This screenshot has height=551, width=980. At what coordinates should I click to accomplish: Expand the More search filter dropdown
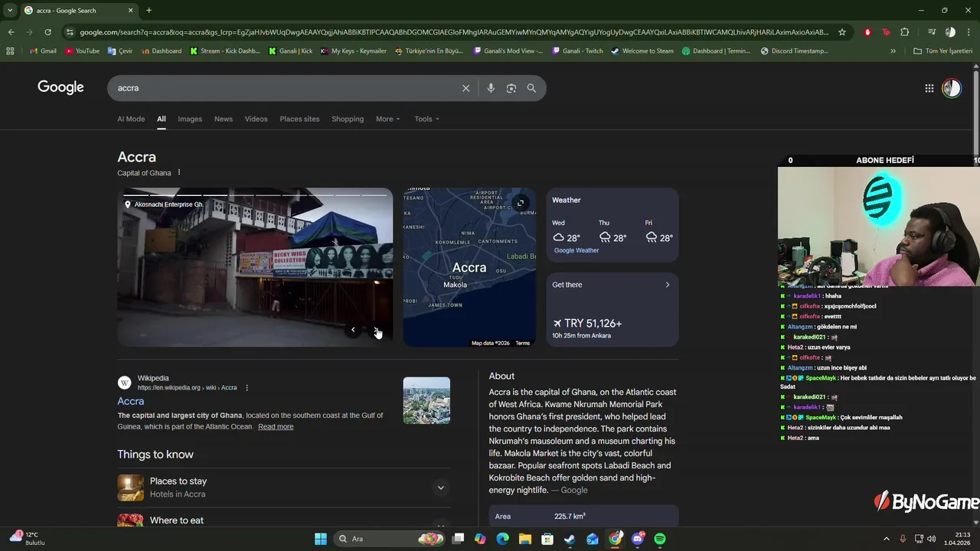click(x=387, y=119)
